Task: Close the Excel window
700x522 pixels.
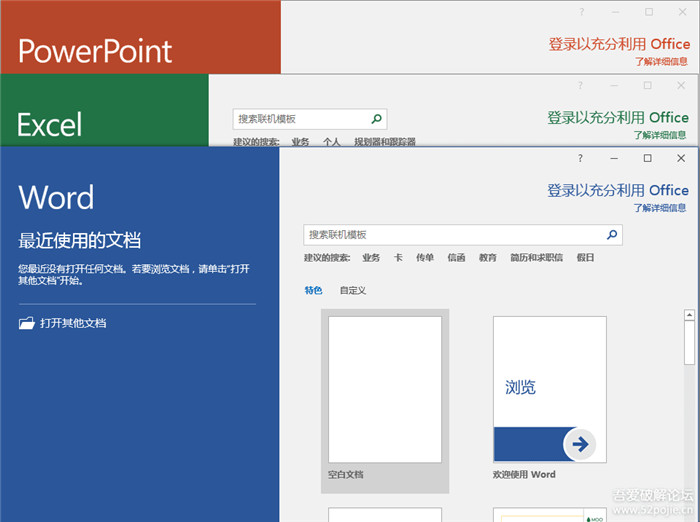Action: click(x=681, y=85)
